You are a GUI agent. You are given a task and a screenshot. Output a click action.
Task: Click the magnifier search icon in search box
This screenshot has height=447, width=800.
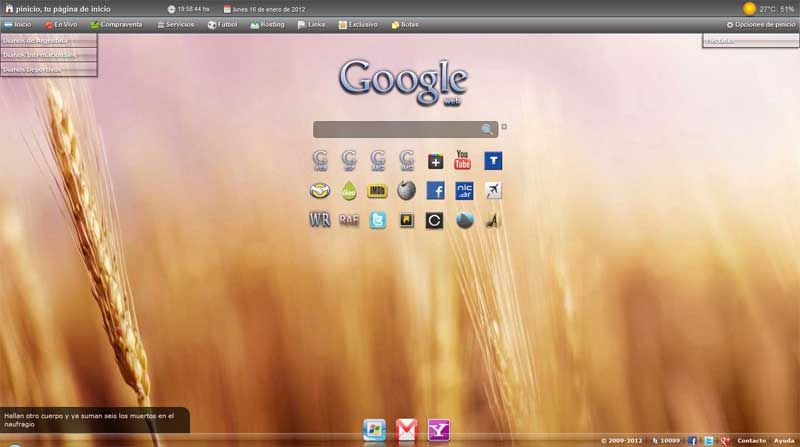[x=487, y=130]
